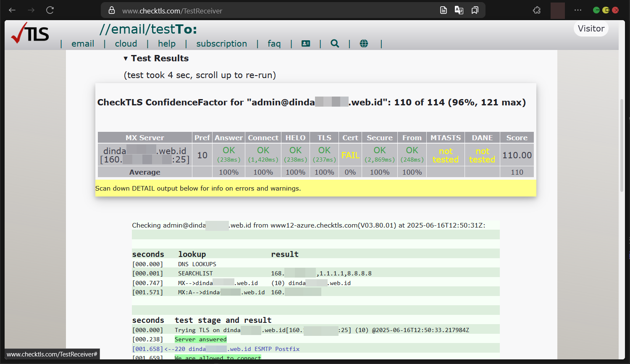Click the MTASTS column header
This screenshot has height=364, width=630.
[x=446, y=138]
